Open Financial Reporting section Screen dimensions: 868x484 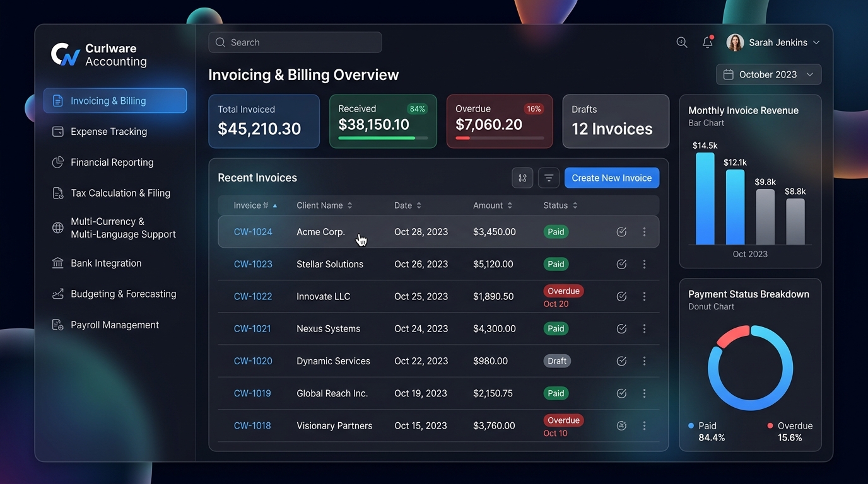[x=112, y=163]
